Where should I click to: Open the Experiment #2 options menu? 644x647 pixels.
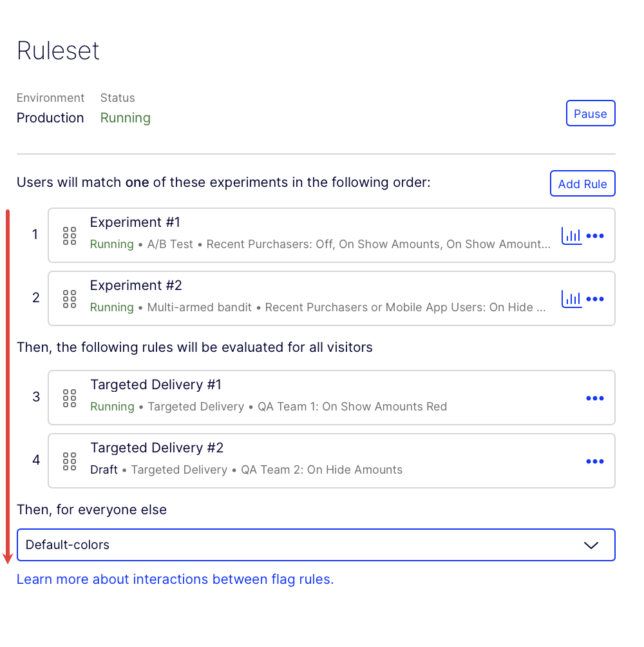[x=595, y=298]
